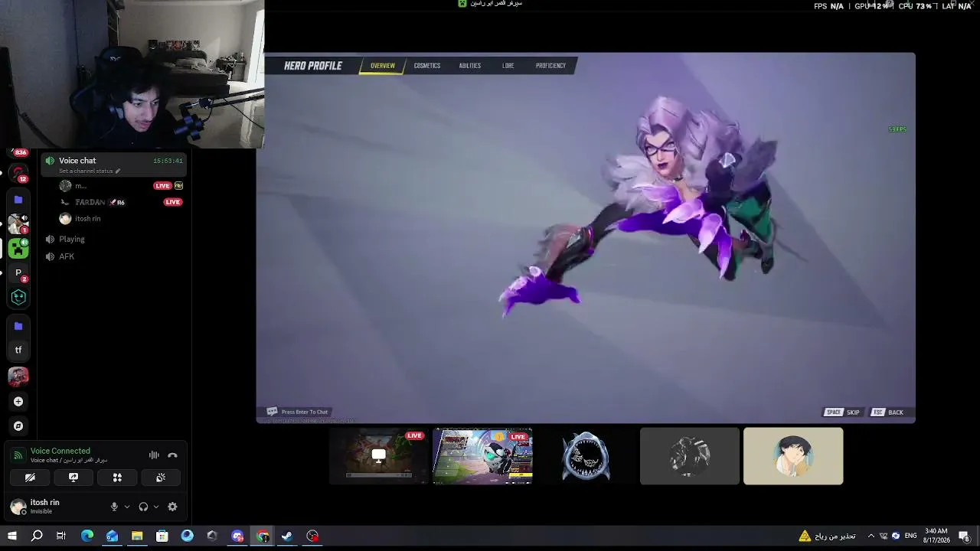Open the Discover servers compass icon
This screenshot has height=551, width=980.
[x=18, y=426]
